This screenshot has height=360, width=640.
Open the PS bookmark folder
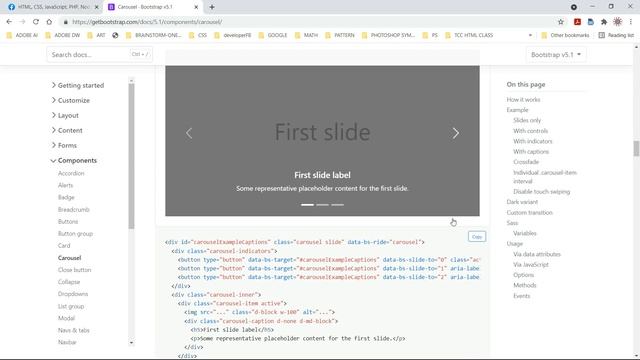(430, 35)
